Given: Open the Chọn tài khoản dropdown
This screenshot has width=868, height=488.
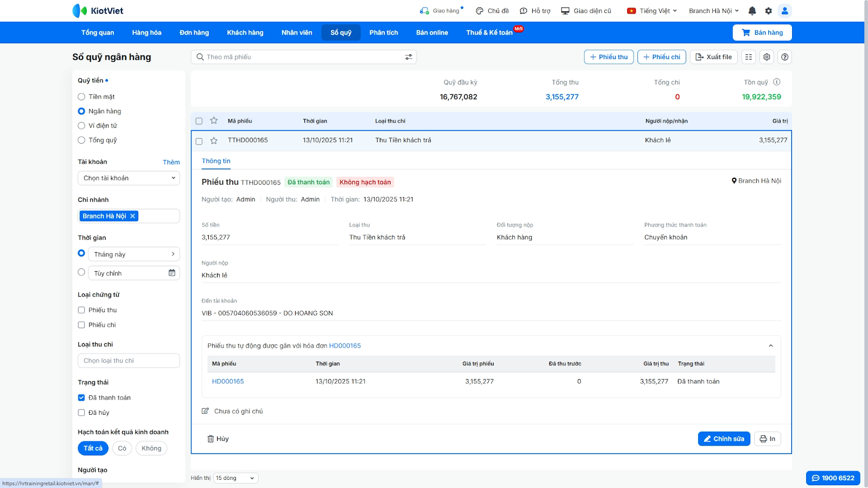Looking at the screenshot, I should pos(129,178).
